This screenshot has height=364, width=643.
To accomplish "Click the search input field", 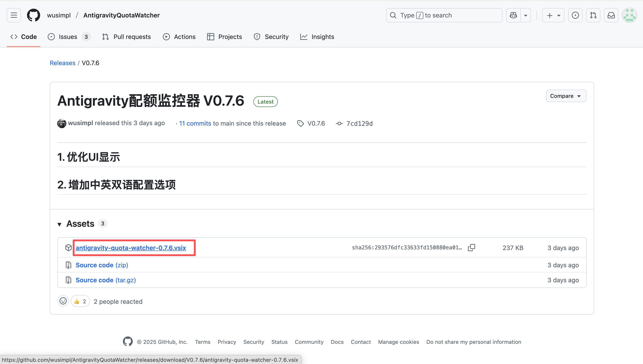I will (x=444, y=15).
